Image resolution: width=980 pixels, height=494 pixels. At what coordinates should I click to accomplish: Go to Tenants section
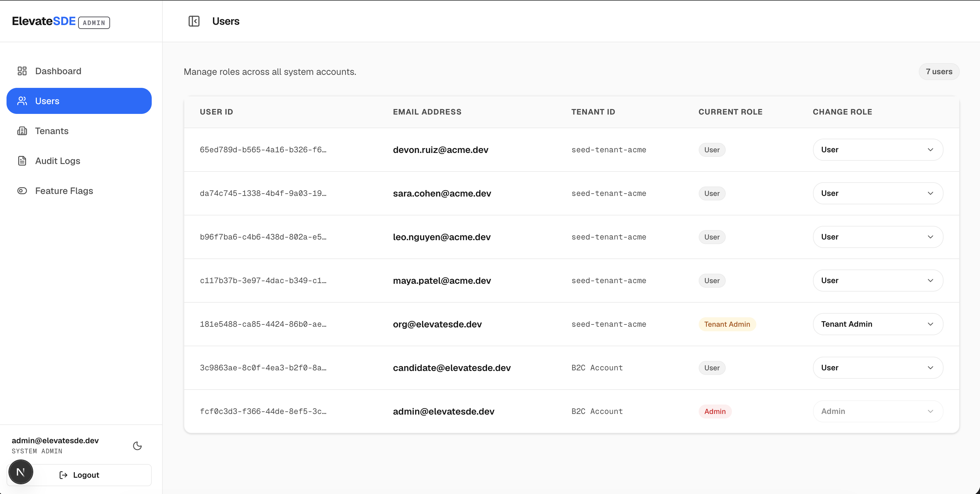pos(79,131)
